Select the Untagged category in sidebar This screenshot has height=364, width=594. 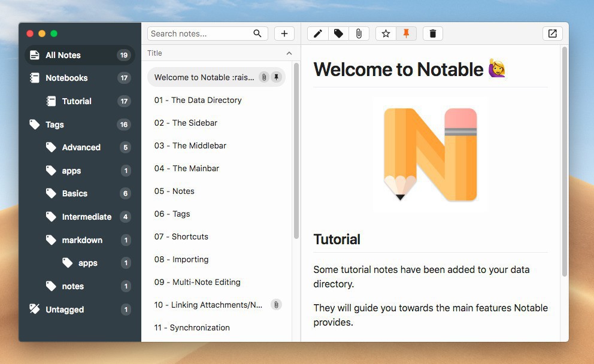click(x=65, y=310)
